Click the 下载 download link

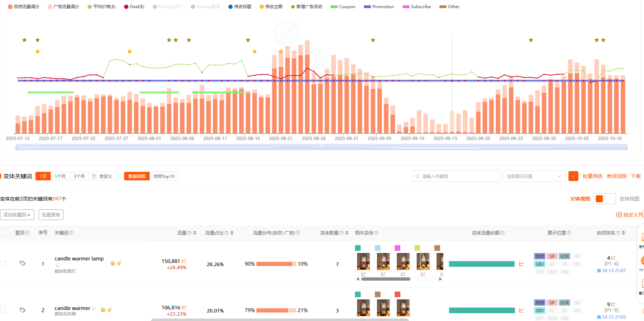click(x=636, y=176)
